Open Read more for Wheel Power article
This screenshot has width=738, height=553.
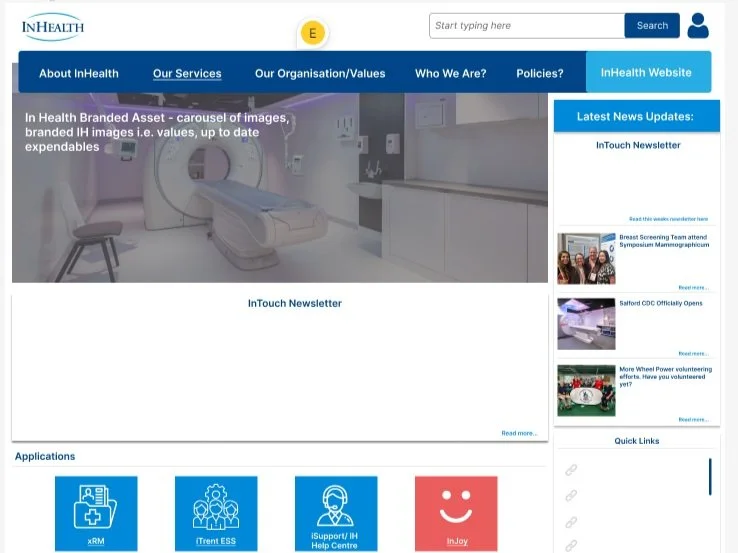(x=693, y=419)
